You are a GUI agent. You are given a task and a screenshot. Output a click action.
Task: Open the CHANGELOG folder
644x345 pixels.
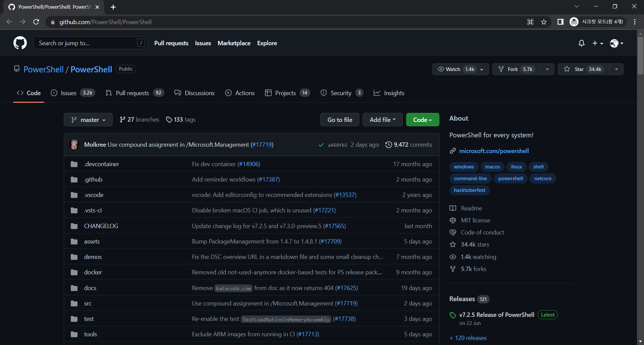tap(101, 226)
